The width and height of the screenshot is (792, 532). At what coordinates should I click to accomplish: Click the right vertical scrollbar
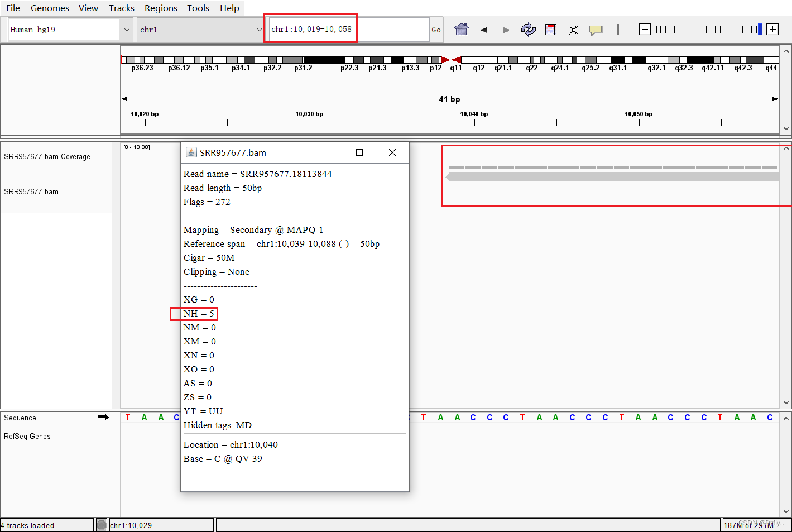tap(786, 274)
